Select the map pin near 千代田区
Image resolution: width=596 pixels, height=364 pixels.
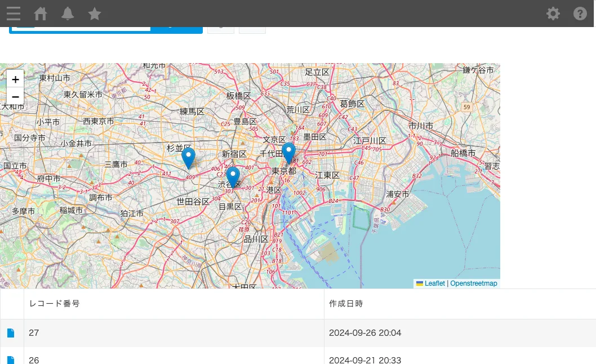288,153
